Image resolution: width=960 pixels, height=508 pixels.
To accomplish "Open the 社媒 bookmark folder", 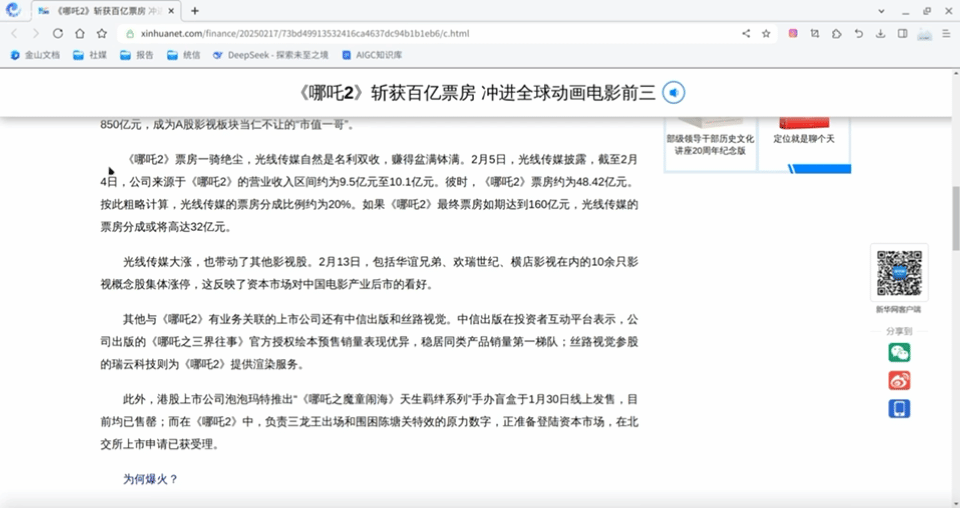I will click(x=89, y=55).
